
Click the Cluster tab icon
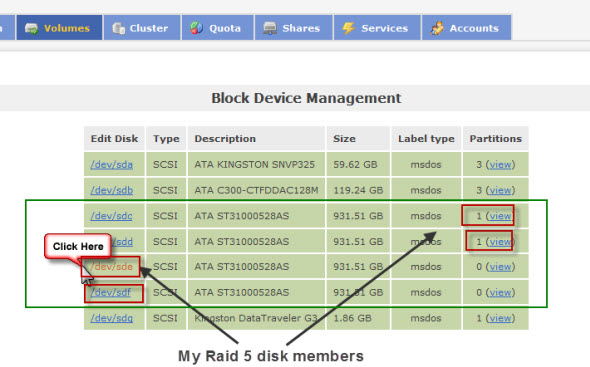[x=119, y=28]
